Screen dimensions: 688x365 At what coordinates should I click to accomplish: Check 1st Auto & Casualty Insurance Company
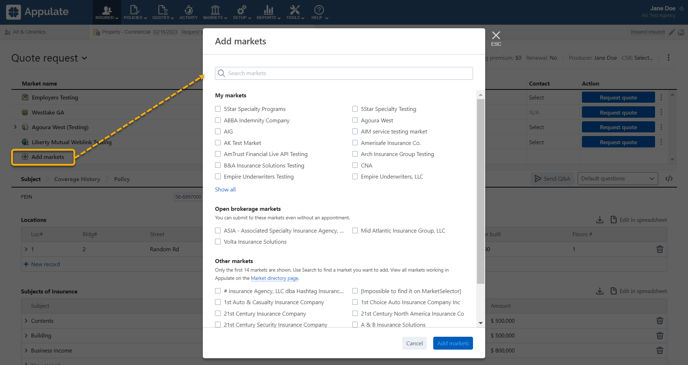(218, 302)
